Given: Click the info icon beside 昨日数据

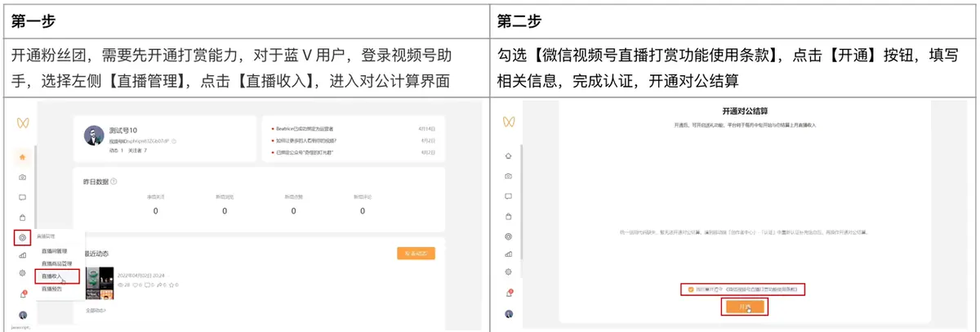Looking at the screenshot, I should pos(113,182).
